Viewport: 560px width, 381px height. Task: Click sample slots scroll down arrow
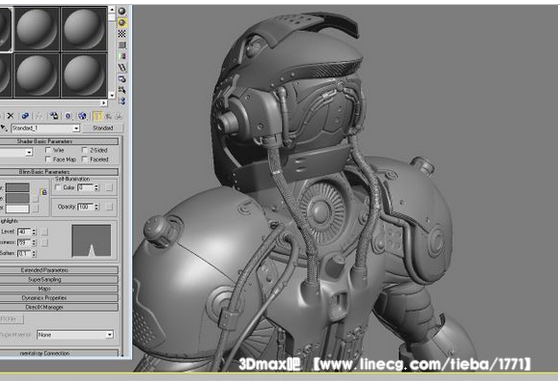[112, 95]
